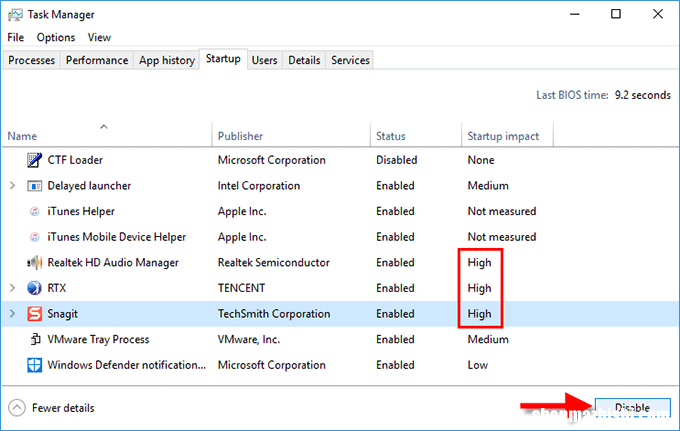
Task: Expand the Snagit startup entry
Action: [13, 313]
